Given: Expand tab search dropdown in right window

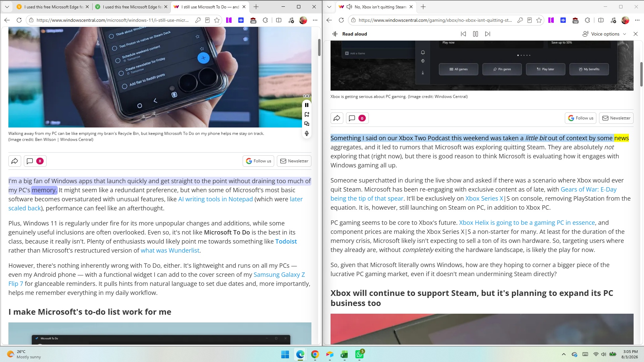Looking at the screenshot, I should pyautogui.click(x=329, y=7).
